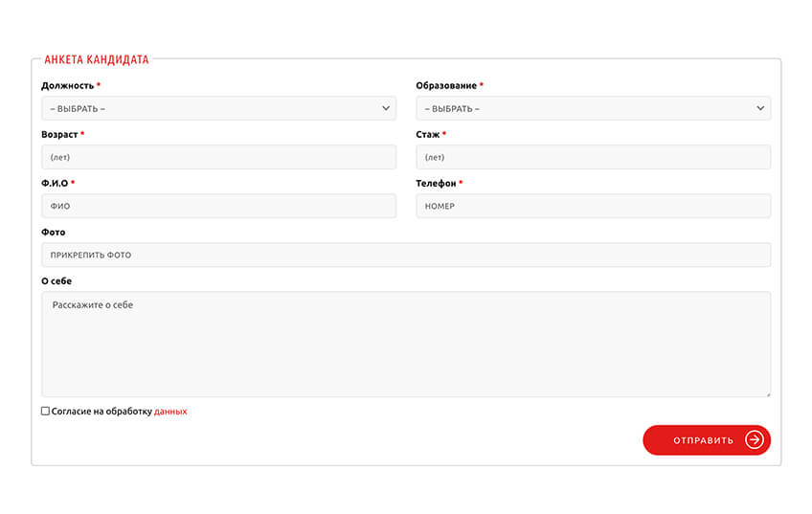Click the Образование field label
This screenshot has width=812, height=514.
(x=445, y=86)
